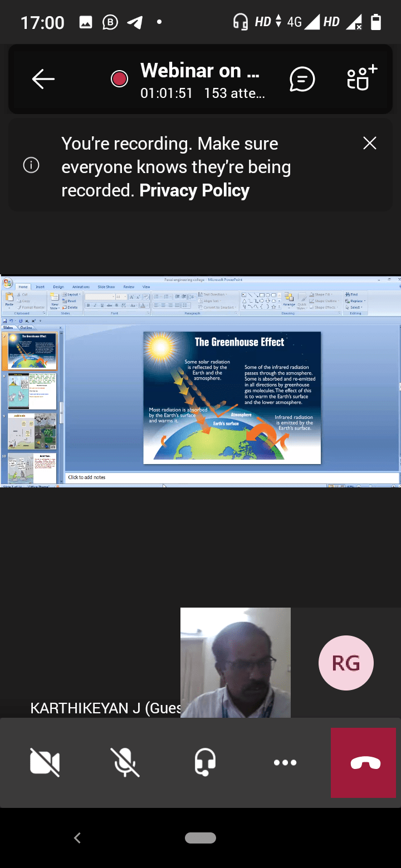Screen dimensions: 401x868
Task: Tap the red recording indicator dot
Action: (119, 79)
